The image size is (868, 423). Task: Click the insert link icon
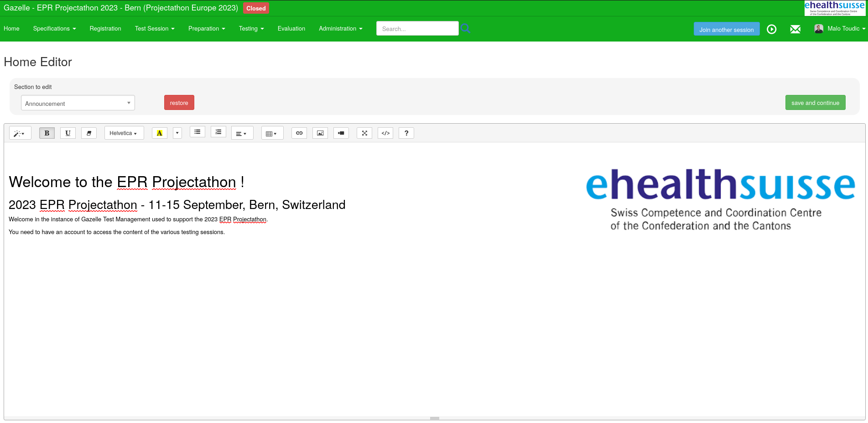(x=299, y=133)
